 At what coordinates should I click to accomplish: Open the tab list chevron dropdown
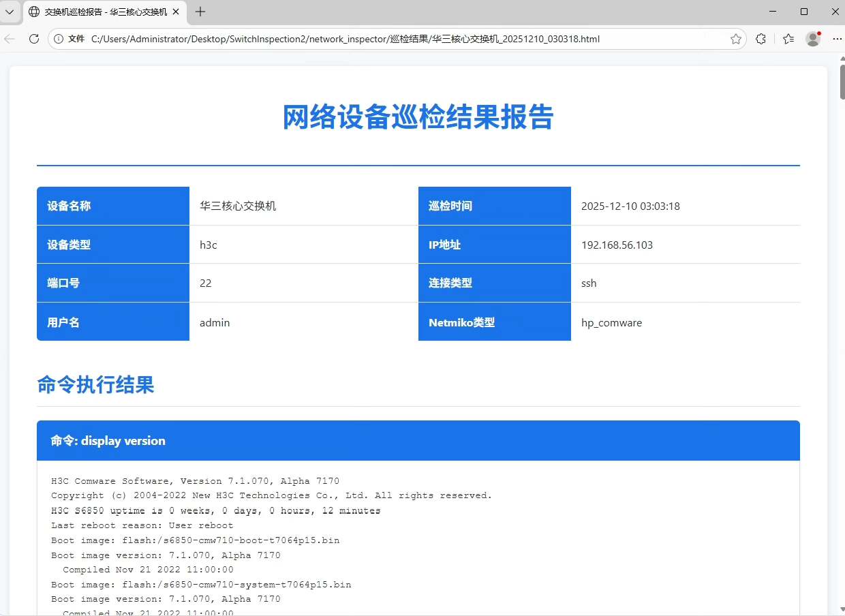point(10,12)
